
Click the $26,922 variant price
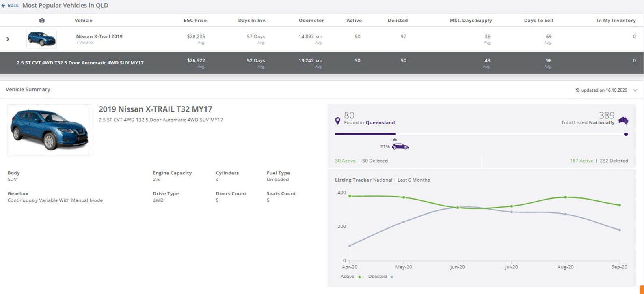(x=196, y=60)
